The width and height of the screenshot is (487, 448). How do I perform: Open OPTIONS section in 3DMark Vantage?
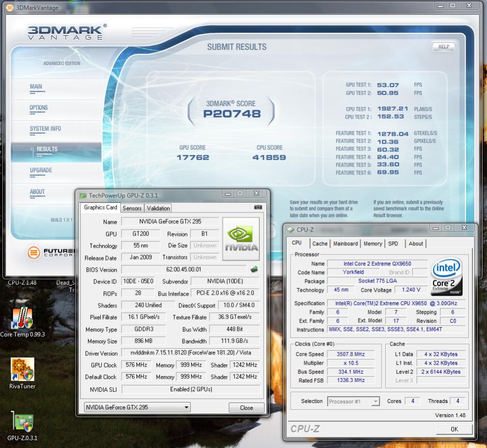pyautogui.click(x=39, y=108)
